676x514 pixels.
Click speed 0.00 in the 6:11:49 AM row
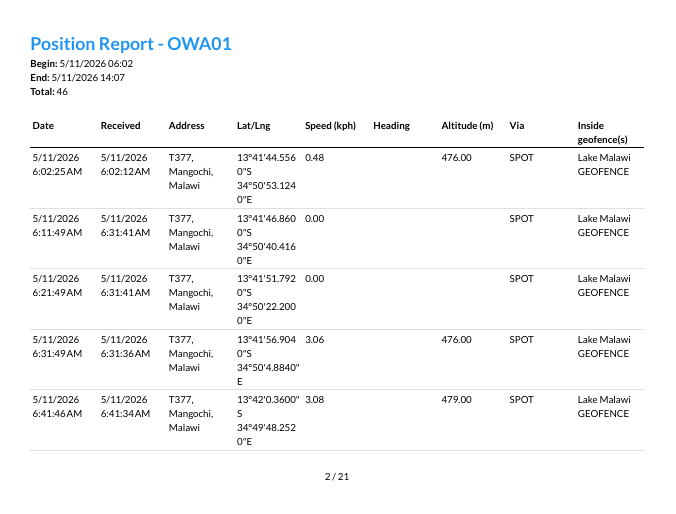[x=314, y=219]
